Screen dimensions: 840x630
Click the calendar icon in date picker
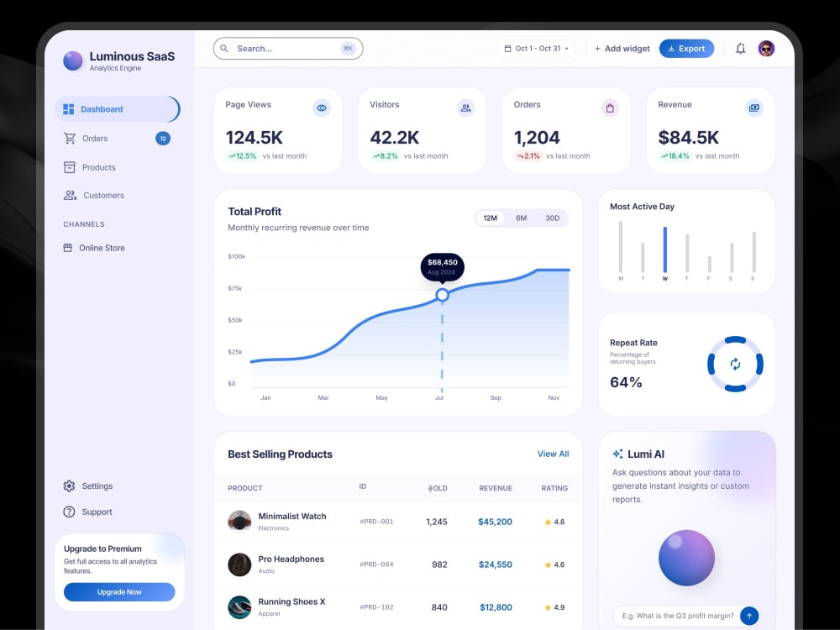(x=508, y=48)
